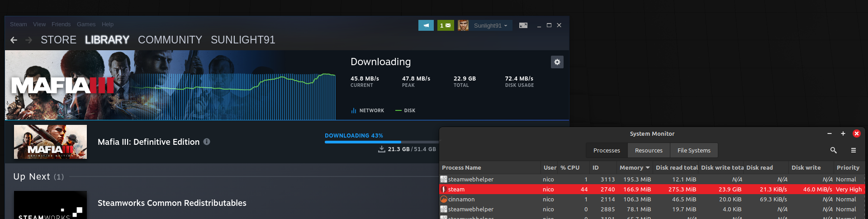Click the DISK graph legend
The height and width of the screenshot is (219, 868).
point(405,110)
